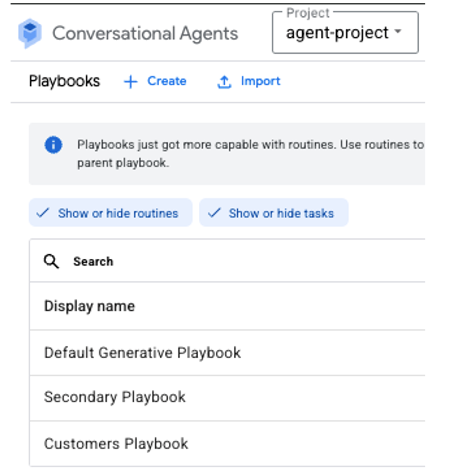Click the Playbooks page heading
This screenshot has height=476, width=457.
click(65, 81)
